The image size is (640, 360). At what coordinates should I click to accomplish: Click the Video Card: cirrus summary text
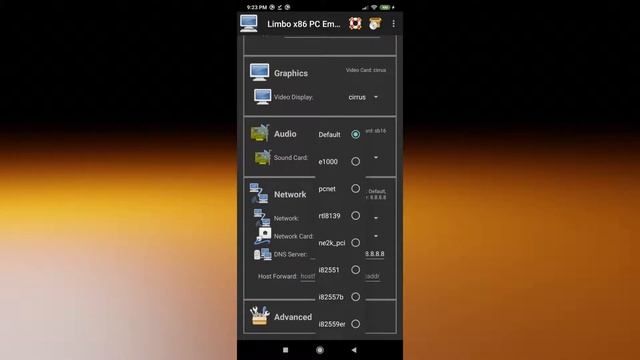pos(366,70)
